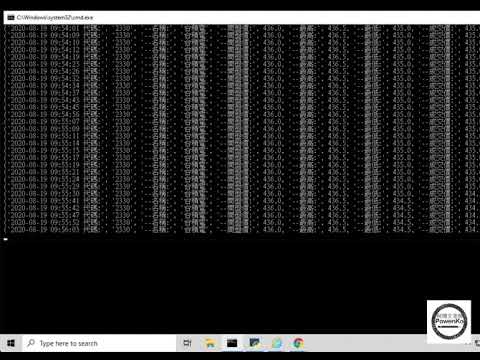Click the 2330 value in the 09:56:03 row

click(x=122, y=229)
